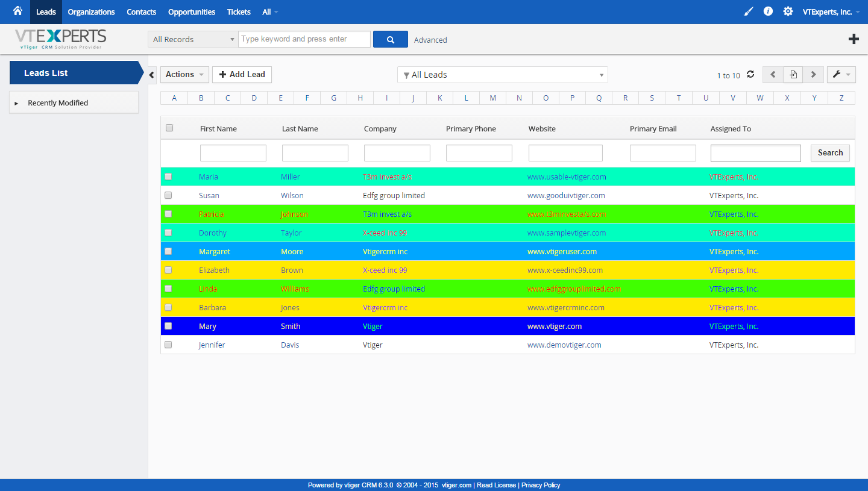The height and width of the screenshot is (491, 868).
Task: Click the VTExperts logo
Action: [60, 39]
